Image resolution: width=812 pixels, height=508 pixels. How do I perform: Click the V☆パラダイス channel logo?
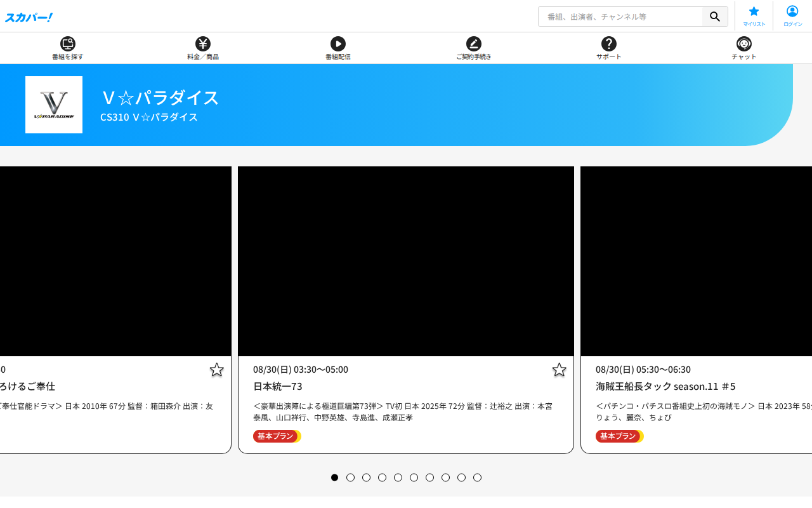[x=54, y=105]
